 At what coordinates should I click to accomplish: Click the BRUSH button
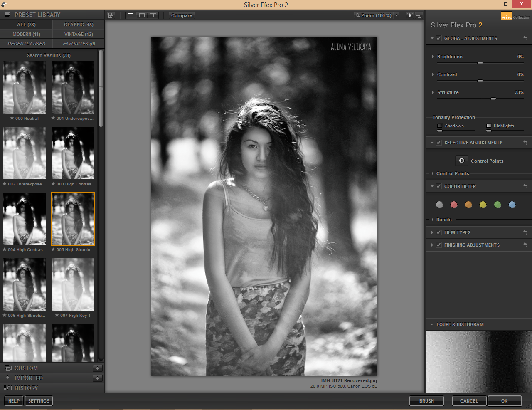[426, 401]
